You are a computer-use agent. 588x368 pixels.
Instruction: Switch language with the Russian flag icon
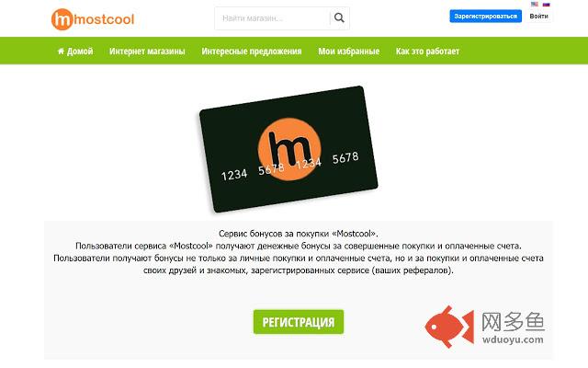547,4
